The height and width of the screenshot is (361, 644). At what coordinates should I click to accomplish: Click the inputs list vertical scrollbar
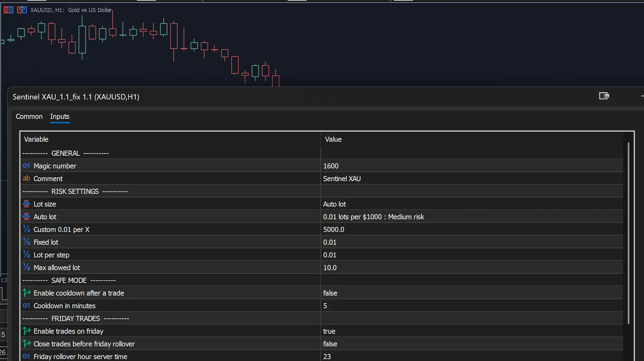(x=628, y=233)
